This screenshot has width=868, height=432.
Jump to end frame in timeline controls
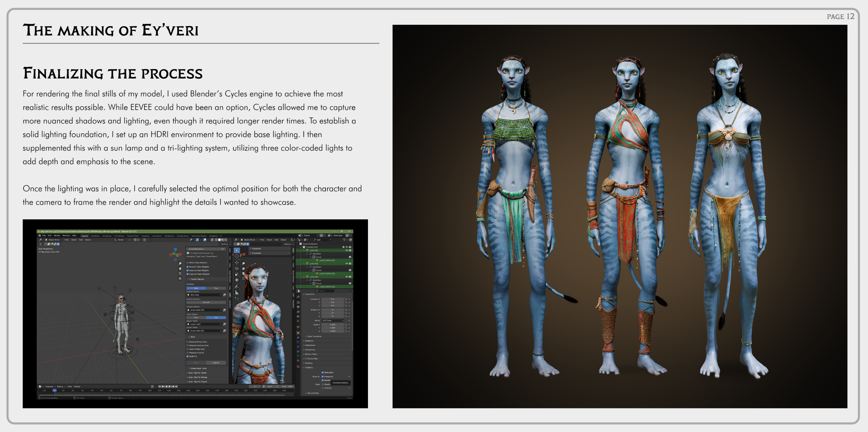click(x=177, y=386)
